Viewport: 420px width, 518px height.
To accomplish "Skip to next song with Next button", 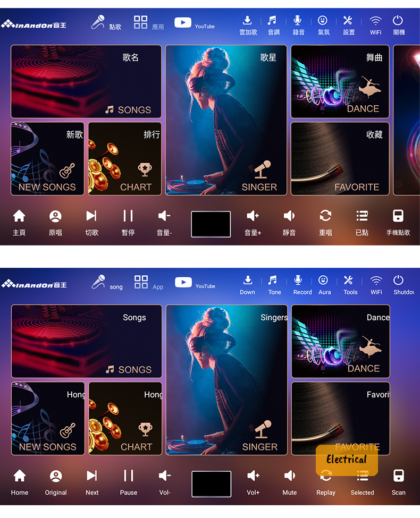I will point(92,475).
